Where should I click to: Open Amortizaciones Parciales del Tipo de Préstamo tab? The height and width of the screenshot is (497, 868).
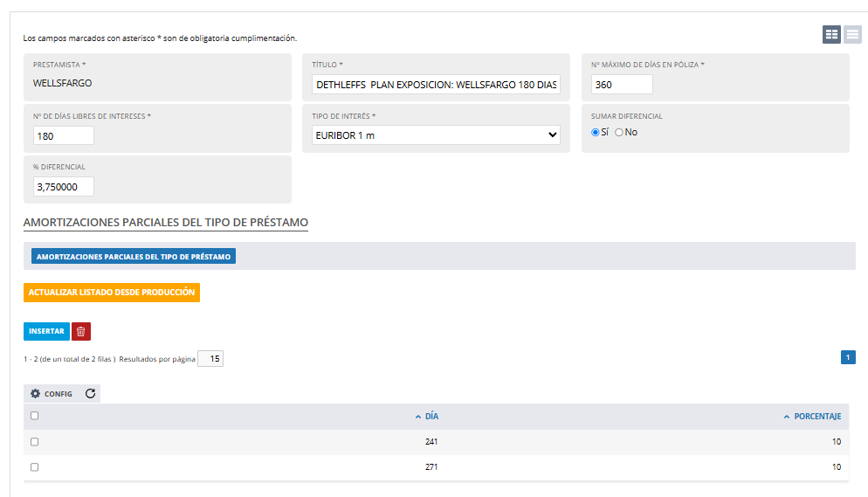tap(134, 256)
